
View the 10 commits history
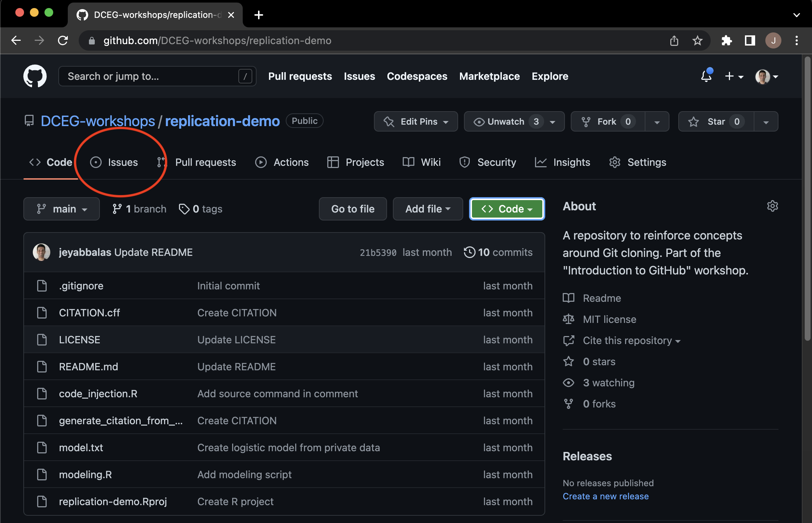[x=498, y=252]
